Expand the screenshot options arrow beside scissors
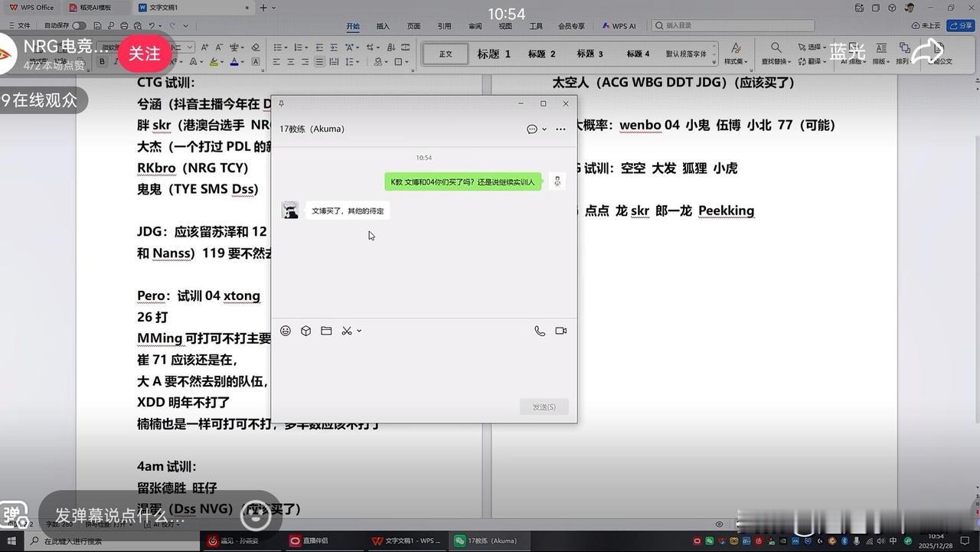 pyautogui.click(x=359, y=331)
